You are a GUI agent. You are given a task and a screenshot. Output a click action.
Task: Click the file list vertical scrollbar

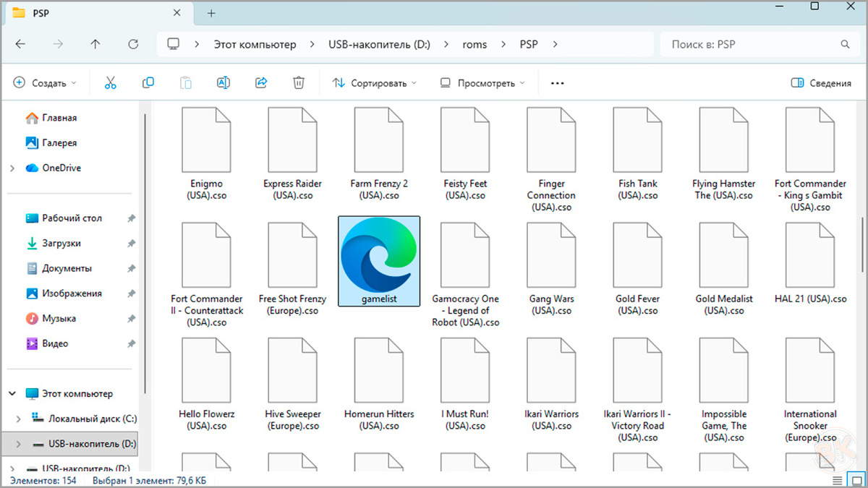(861, 244)
